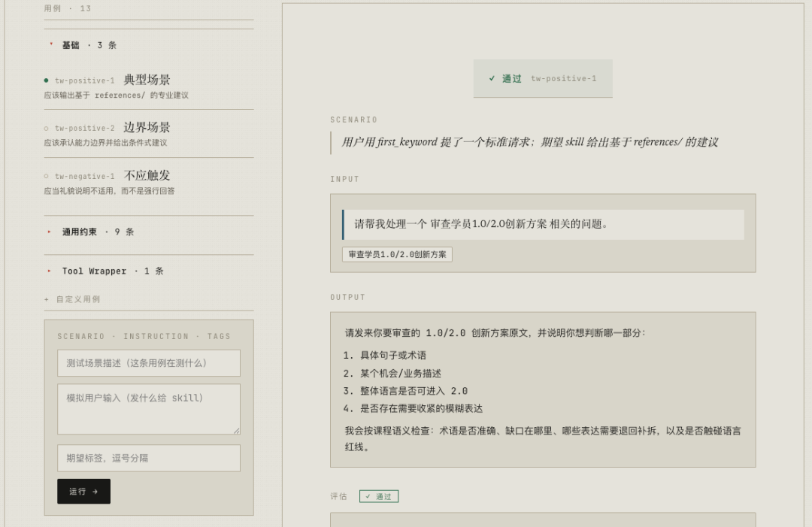Collapse the 基础 test group triangle
The image size is (812, 527).
[51, 44]
